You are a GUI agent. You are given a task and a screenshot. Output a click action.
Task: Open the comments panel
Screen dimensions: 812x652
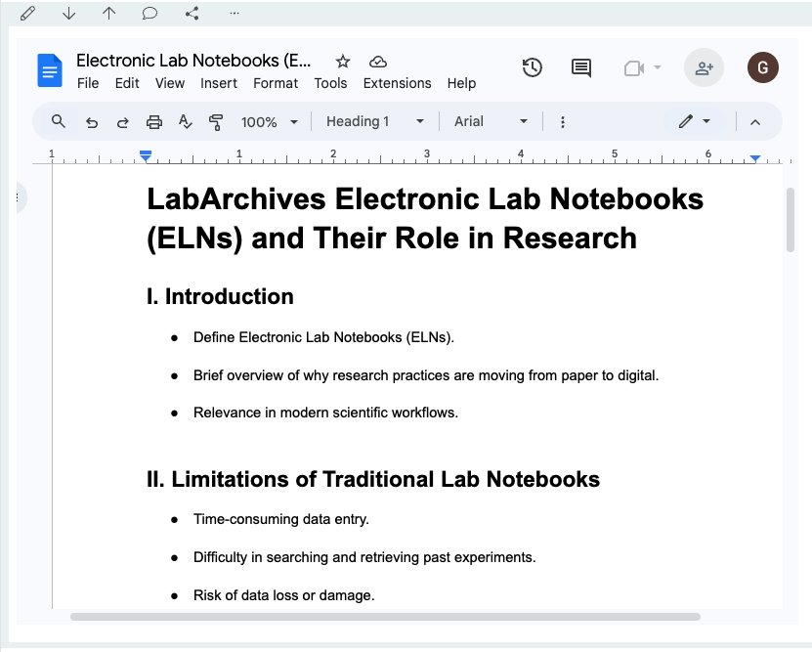pos(580,67)
